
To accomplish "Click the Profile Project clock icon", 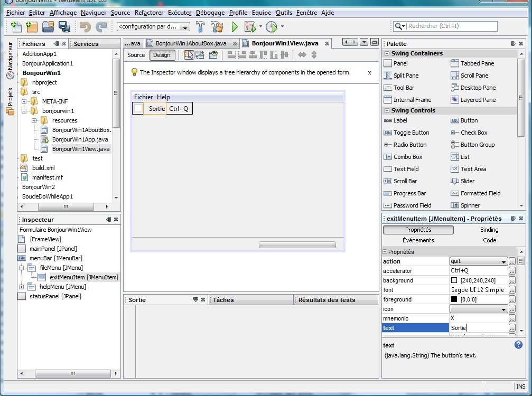I will click(272, 26).
